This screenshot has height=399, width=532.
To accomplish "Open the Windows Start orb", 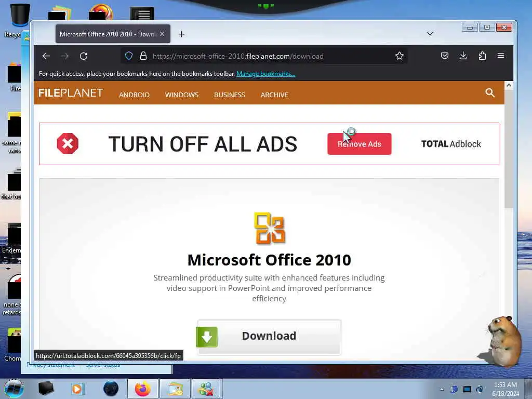I will [x=14, y=389].
